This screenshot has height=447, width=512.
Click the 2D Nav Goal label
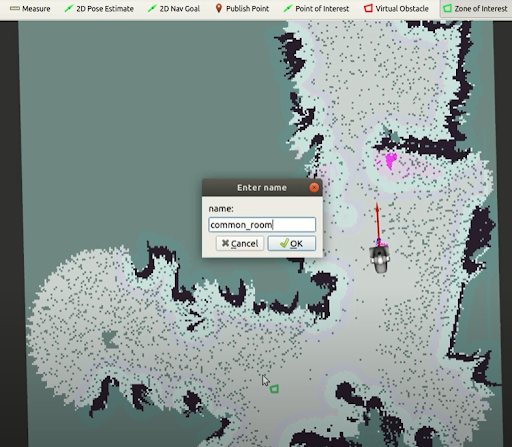[x=180, y=9]
